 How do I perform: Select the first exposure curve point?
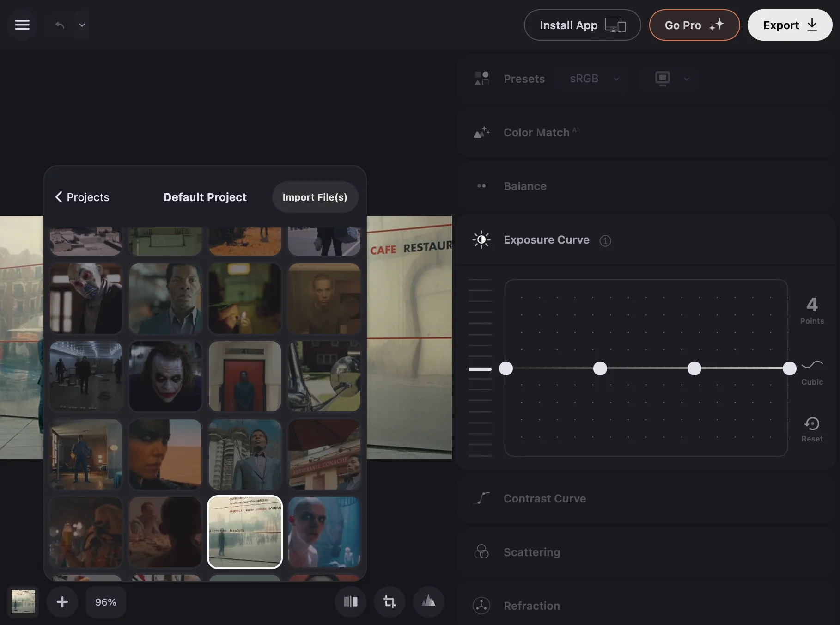coord(506,368)
